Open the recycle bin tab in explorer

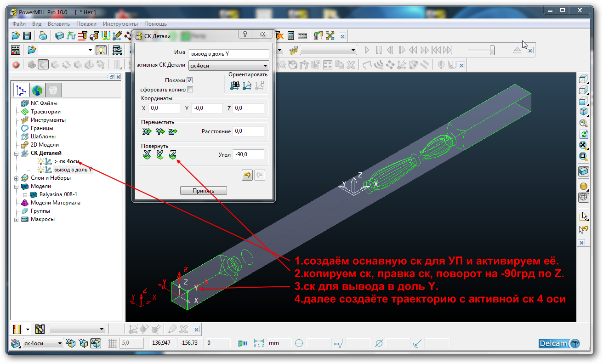pos(53,90)
